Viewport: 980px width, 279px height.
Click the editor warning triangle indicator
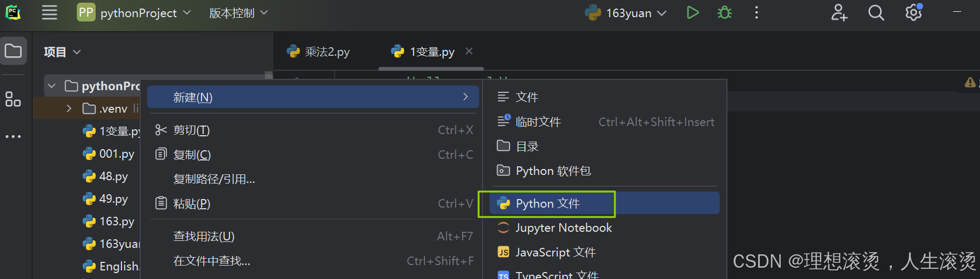970,83
